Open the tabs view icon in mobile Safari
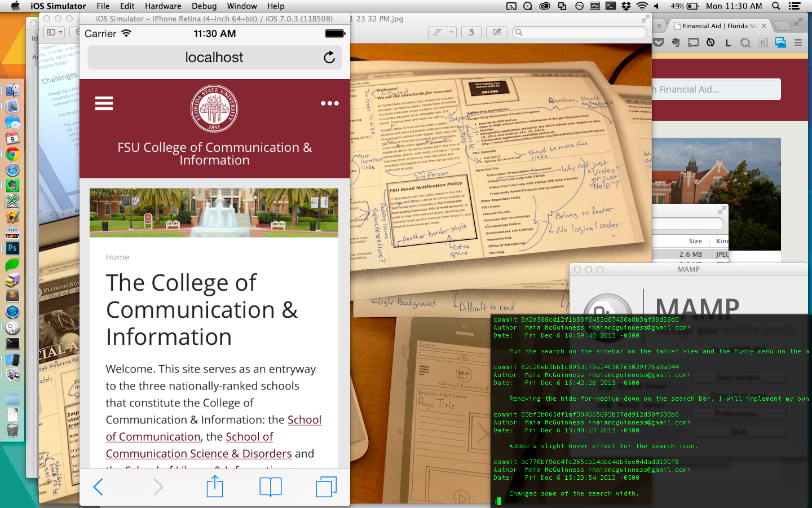The height and width of the screenshot is (508, 812). click(x=326, y=487)
